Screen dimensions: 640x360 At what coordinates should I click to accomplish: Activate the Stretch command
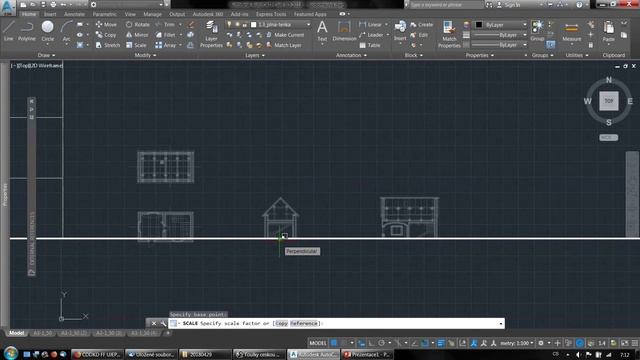(x=108, y=45)
